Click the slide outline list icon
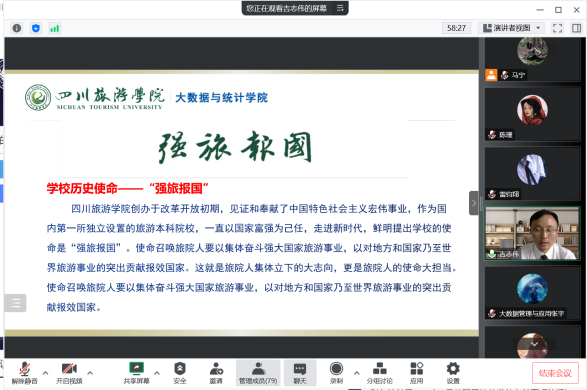The width and height of the screenshot is (587, 390). 15,303
